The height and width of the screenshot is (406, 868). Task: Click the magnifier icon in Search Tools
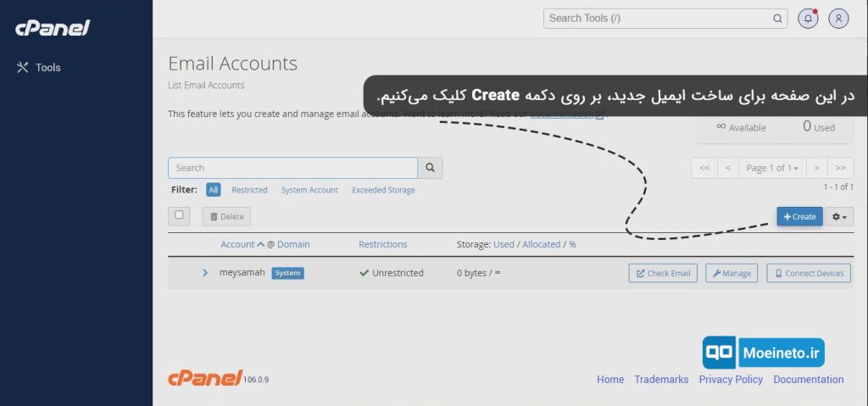tap(778, 19)
